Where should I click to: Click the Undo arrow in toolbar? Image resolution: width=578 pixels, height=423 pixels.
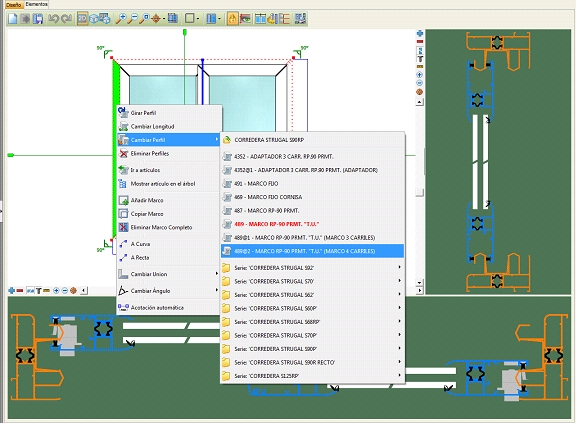point(53,18)
